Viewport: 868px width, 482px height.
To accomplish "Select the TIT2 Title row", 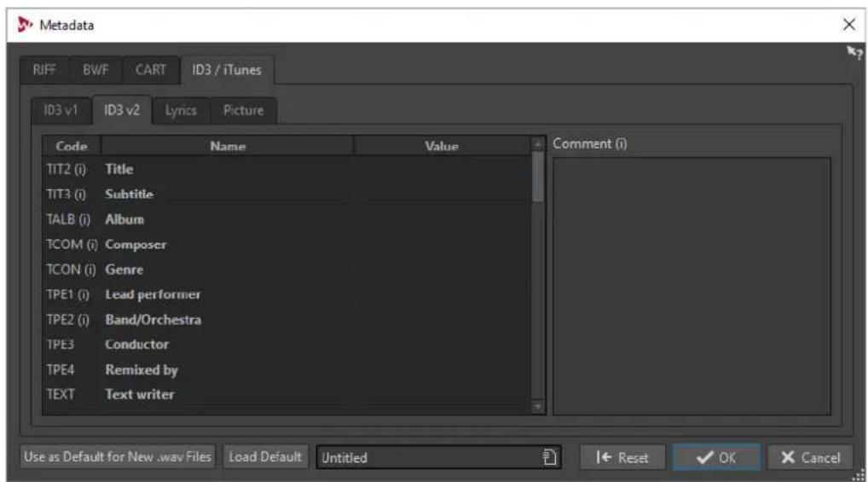I will pos(286,169).
